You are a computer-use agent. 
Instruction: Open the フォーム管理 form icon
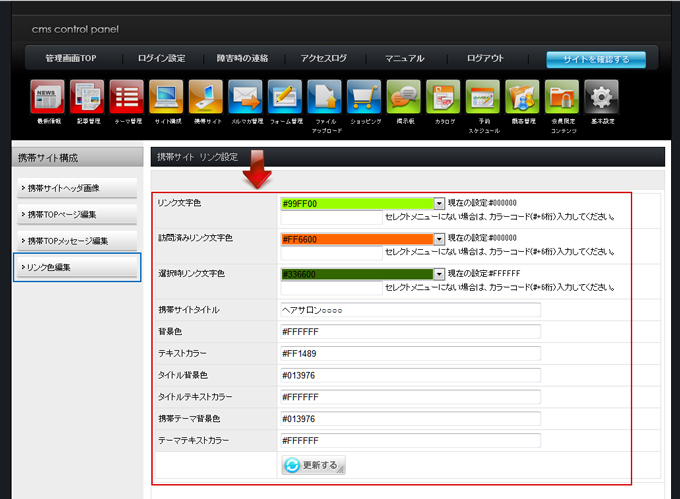coord(285,97)
